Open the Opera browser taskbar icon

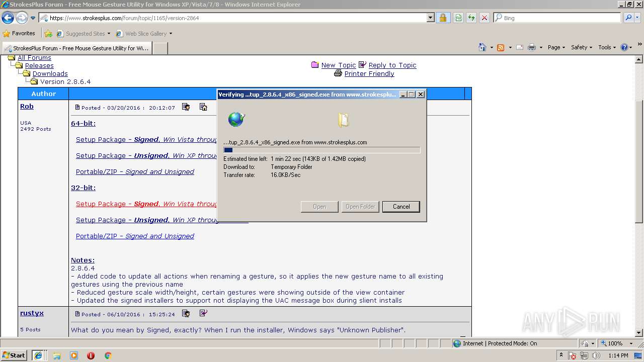[91, 355]
